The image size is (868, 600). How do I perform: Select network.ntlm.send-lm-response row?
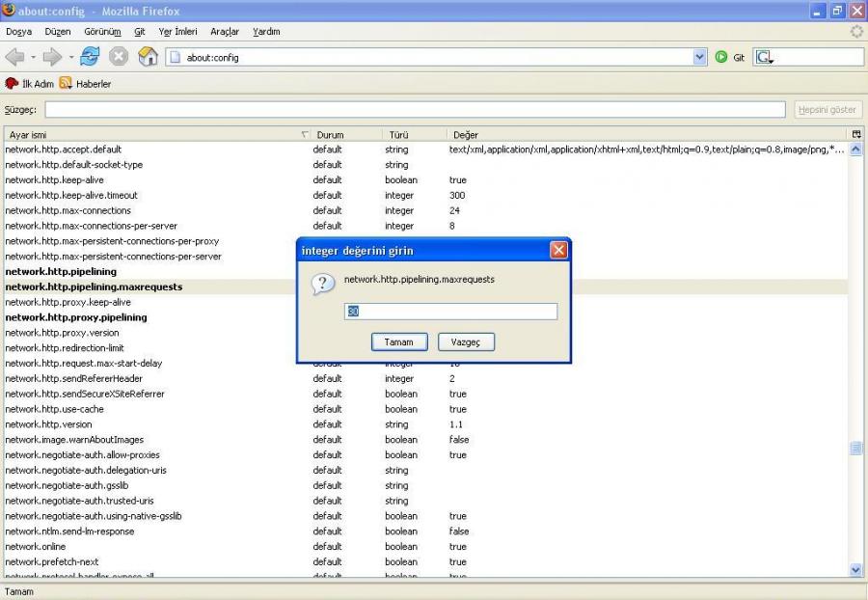click(x=425, y=532)
